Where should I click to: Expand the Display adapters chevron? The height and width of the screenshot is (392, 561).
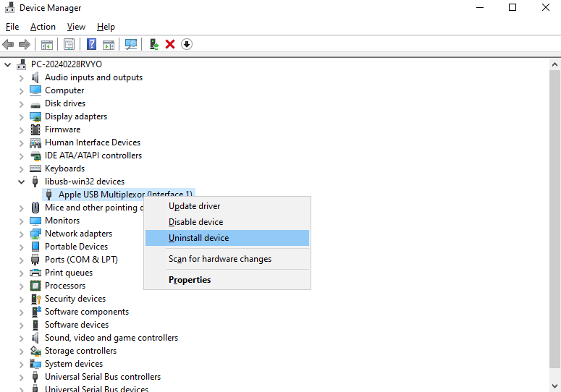coord(22,117)
